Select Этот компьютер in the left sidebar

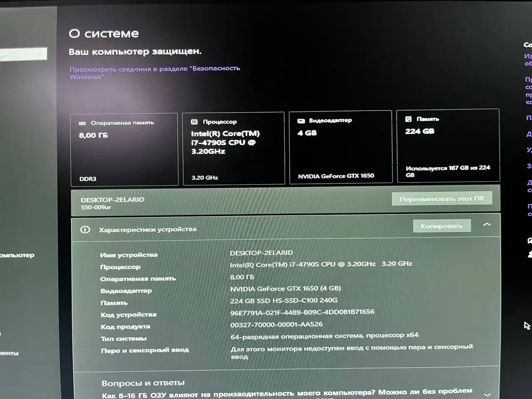click(x=17, y=255)
